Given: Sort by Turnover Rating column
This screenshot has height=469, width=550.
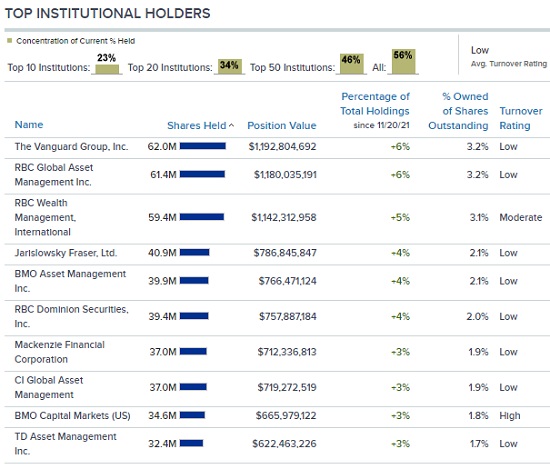Looking at the screenshot, I should tap(521, 118).
